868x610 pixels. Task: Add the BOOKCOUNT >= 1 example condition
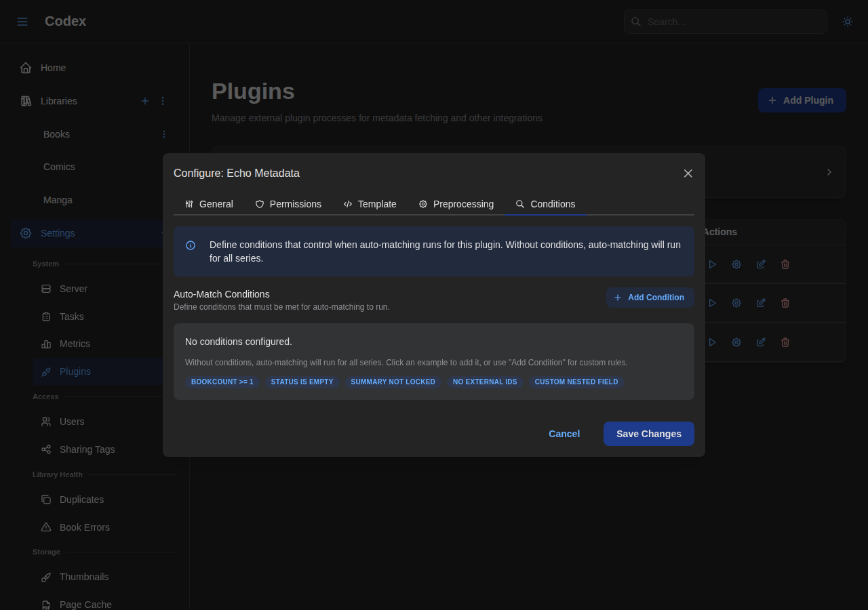coord(222,382)
